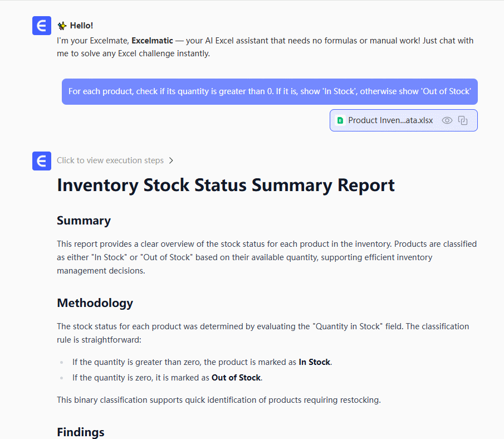Expand execution steps using the chevron arrow
Screen dimensions: 504x439
click(x=171, y=160)
